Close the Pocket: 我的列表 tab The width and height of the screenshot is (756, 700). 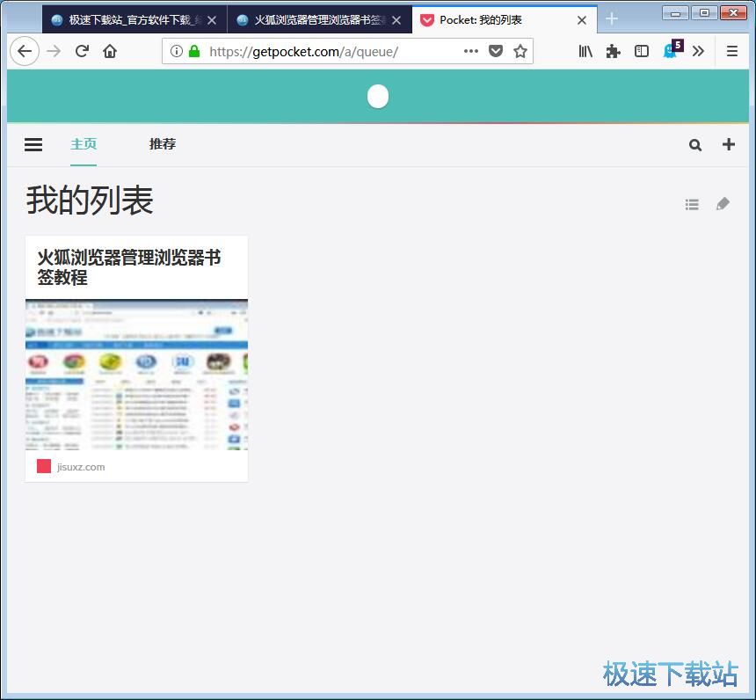point(582,20)
